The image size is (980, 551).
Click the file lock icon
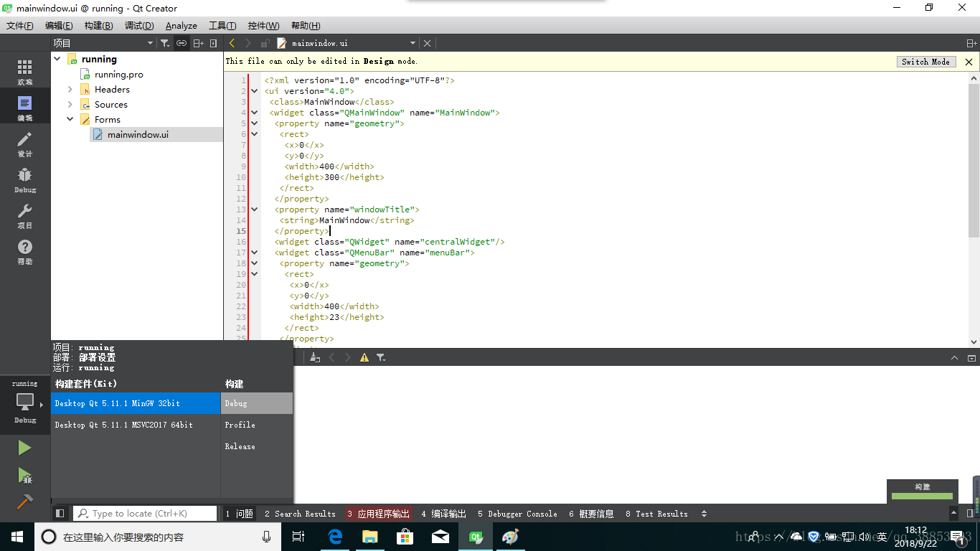(265, 43)
